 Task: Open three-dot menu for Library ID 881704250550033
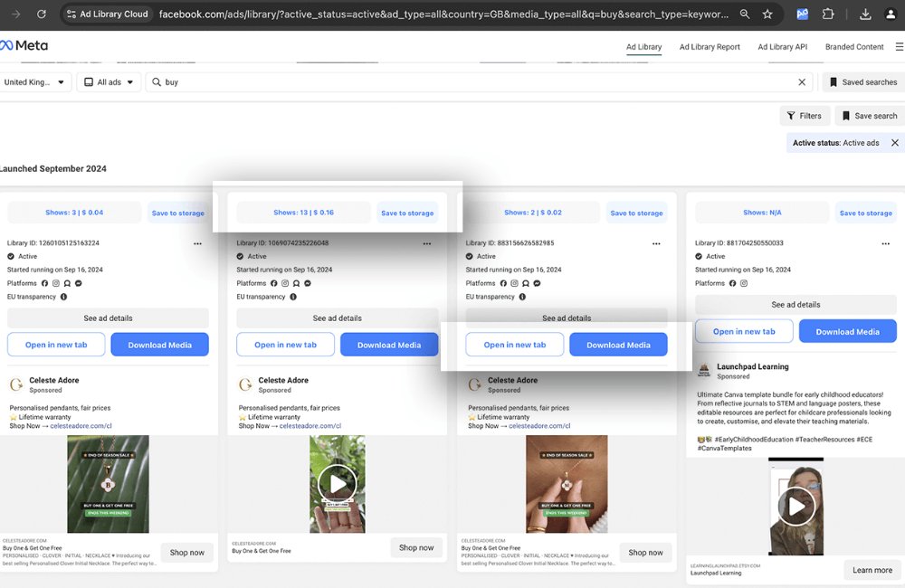(x=886, y=243)
